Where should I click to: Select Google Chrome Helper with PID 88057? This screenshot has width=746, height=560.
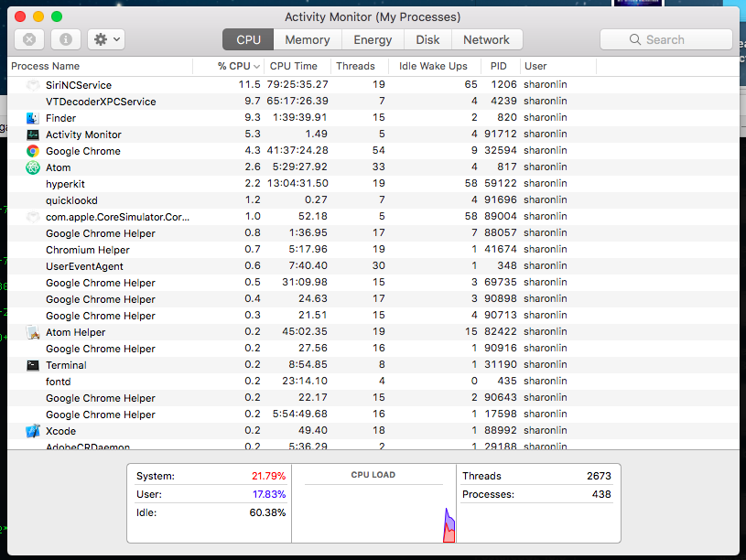click(373, 233)
